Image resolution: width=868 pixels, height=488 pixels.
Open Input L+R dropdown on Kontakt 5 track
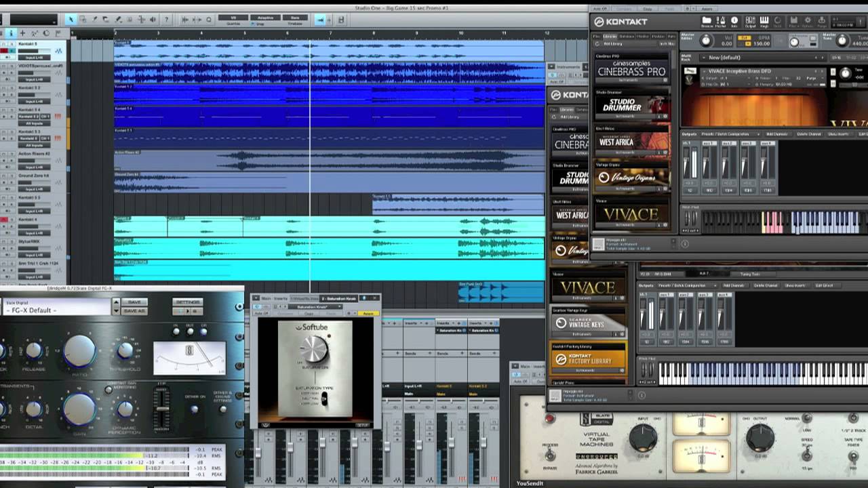35,58
